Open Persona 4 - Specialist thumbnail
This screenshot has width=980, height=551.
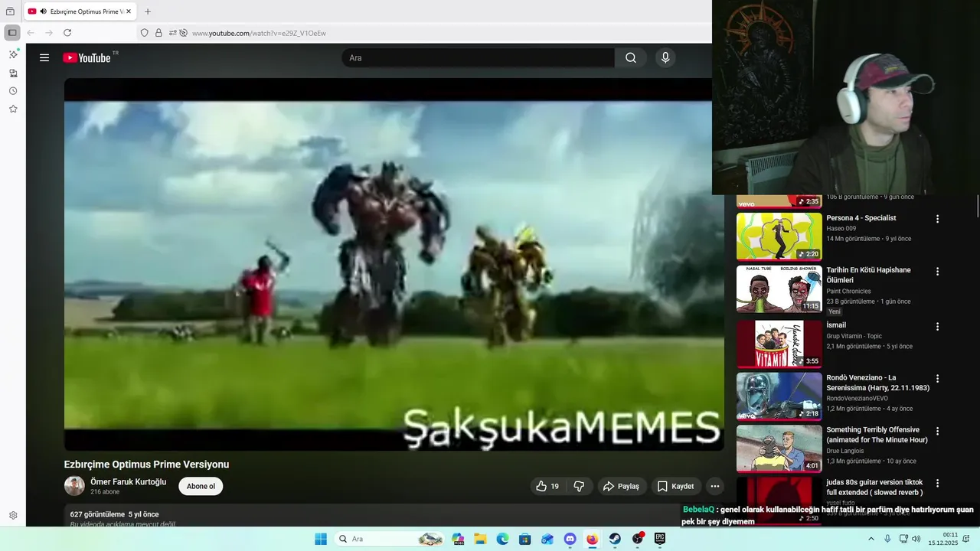tap(779, 236)
